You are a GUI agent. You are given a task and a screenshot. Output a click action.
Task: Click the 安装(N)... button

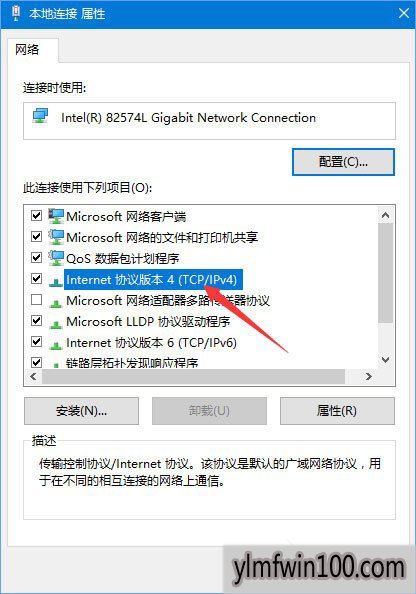coord(81,411)
